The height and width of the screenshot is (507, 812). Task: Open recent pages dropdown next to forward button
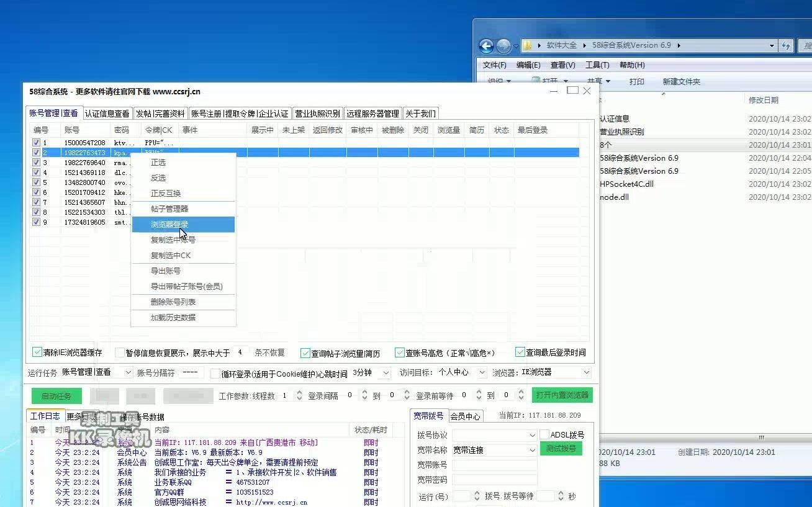tap(516, 46)
